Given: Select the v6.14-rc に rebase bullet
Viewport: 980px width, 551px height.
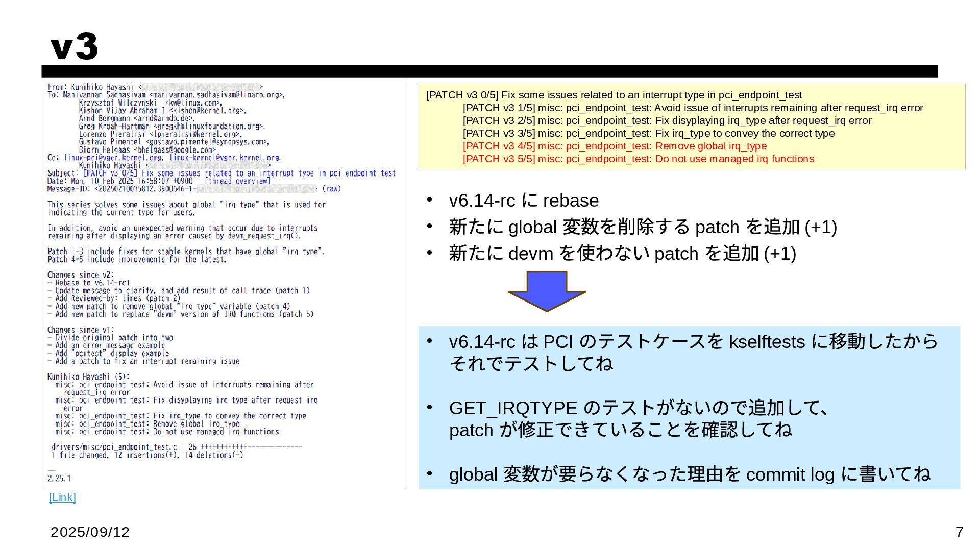Looking at the screenshot, I should coord(524,201).
